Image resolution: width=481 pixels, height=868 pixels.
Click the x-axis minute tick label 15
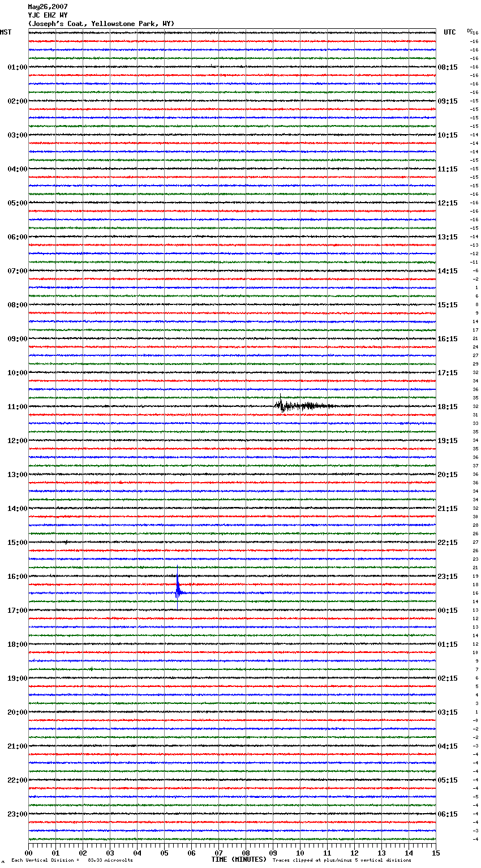tap(436, 853)
